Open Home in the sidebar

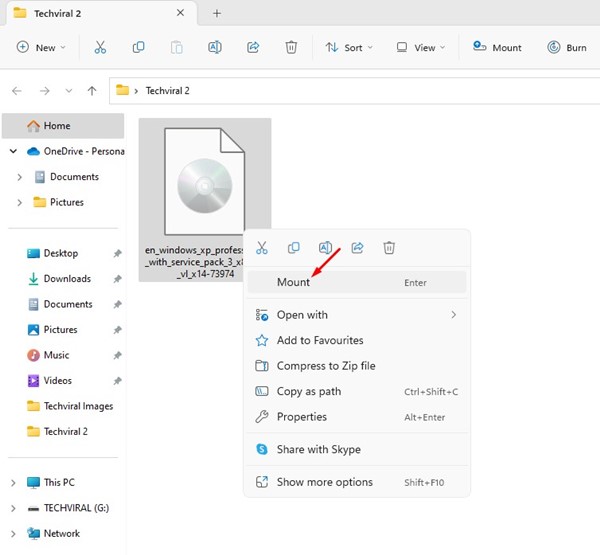63,126
